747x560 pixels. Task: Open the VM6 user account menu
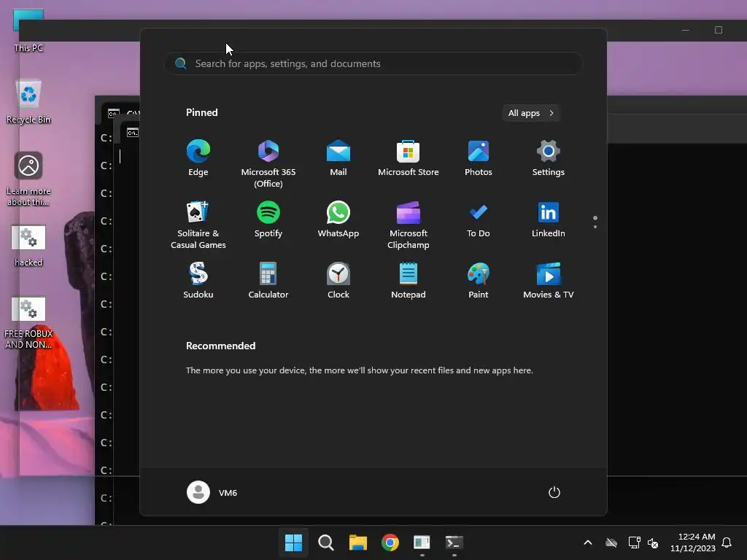(x=212, y=492)
